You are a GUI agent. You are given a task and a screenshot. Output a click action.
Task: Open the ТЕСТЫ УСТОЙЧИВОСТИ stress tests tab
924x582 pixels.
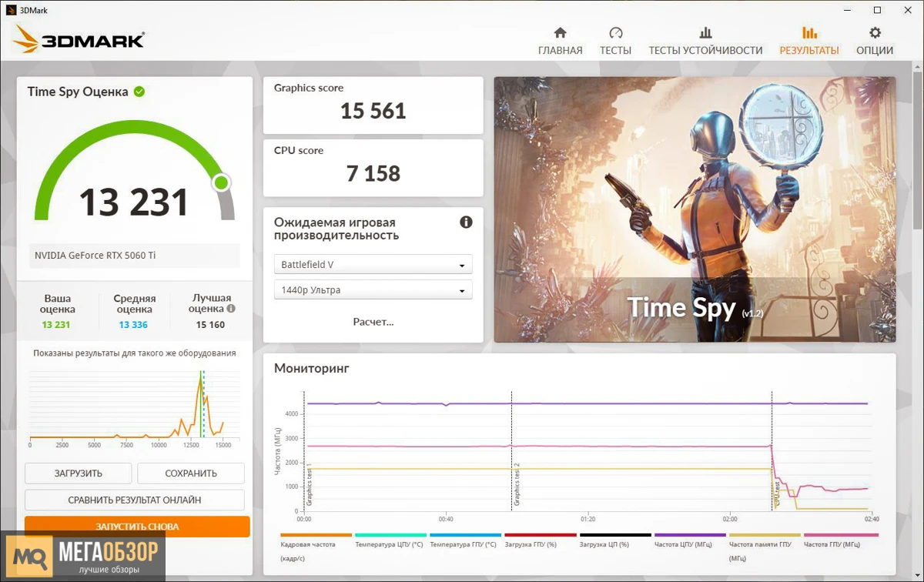click(705, 42)
